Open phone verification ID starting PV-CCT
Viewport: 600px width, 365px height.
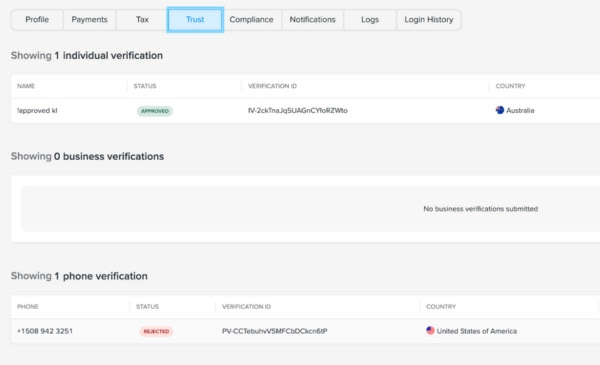coord(275,331)
